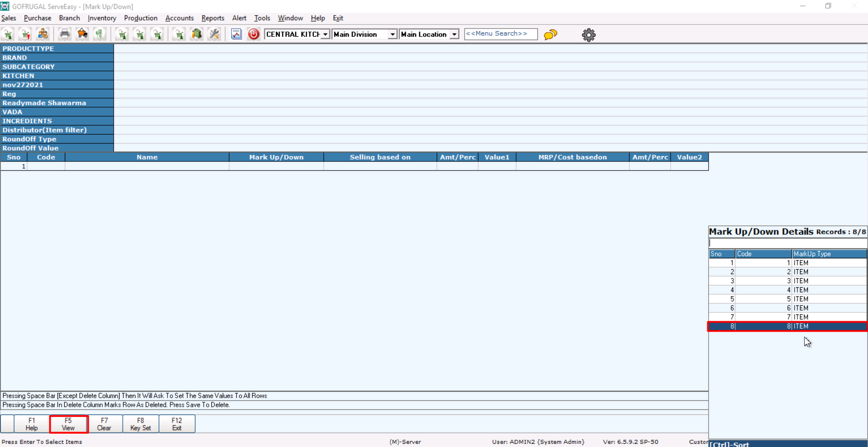Viewport: 868px width, 447px height.
Task: Open the Inventory menu
Action: [x=102, y=18]
